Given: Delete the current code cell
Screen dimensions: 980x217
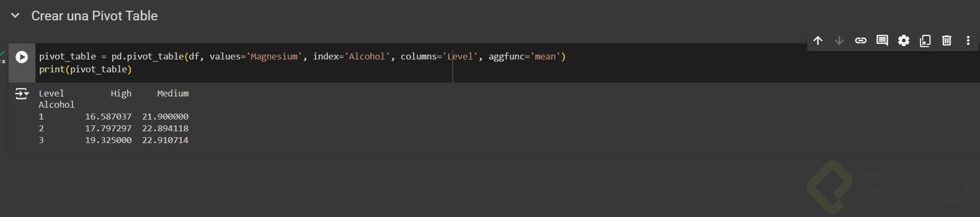Looking at the screenshot, I should point(947,41).
